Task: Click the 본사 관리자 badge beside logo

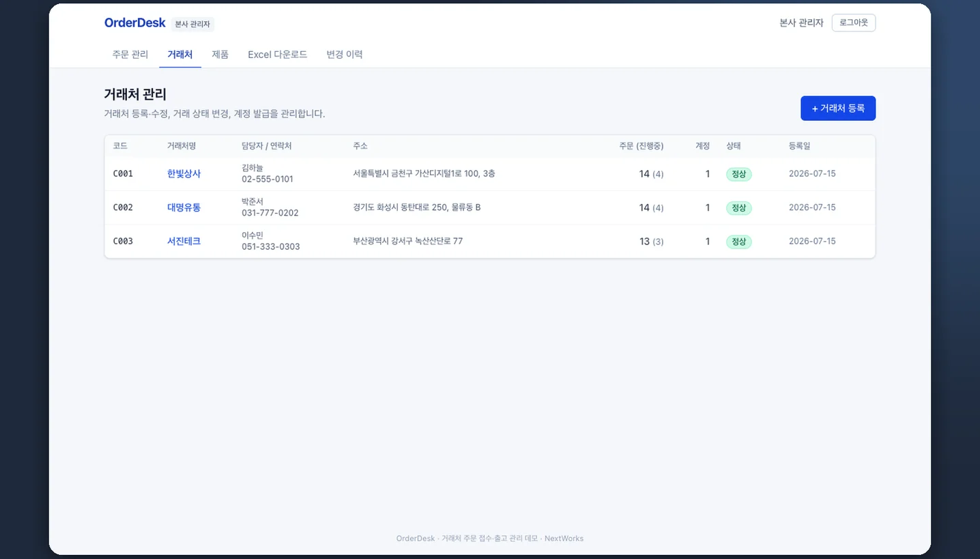Action: click(x=192, y=24)
